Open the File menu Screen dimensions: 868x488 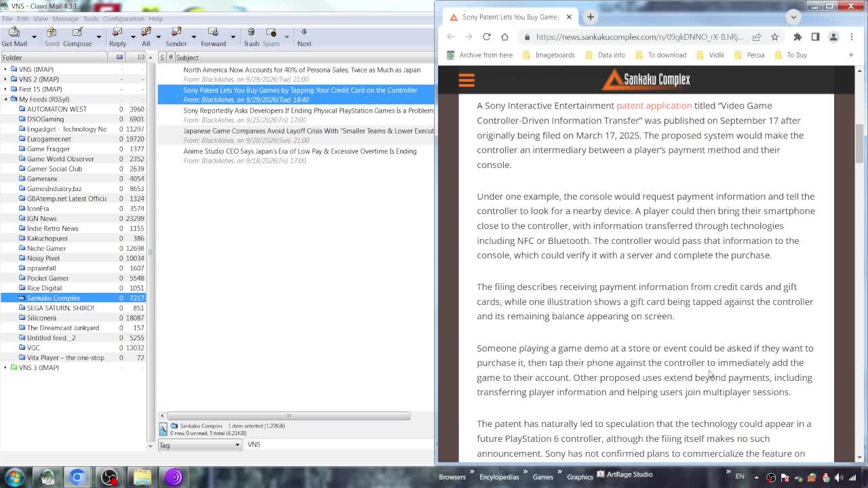[7, 18]
